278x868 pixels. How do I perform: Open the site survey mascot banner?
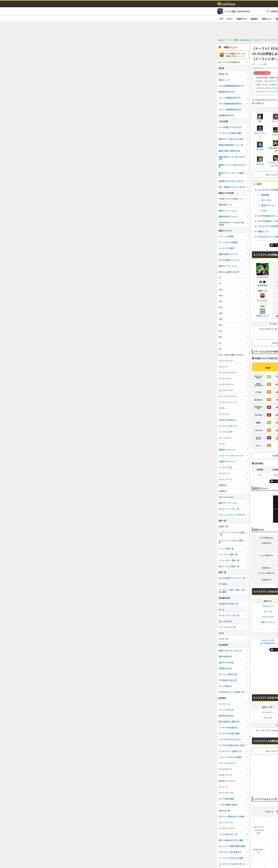tap(233, 55)
